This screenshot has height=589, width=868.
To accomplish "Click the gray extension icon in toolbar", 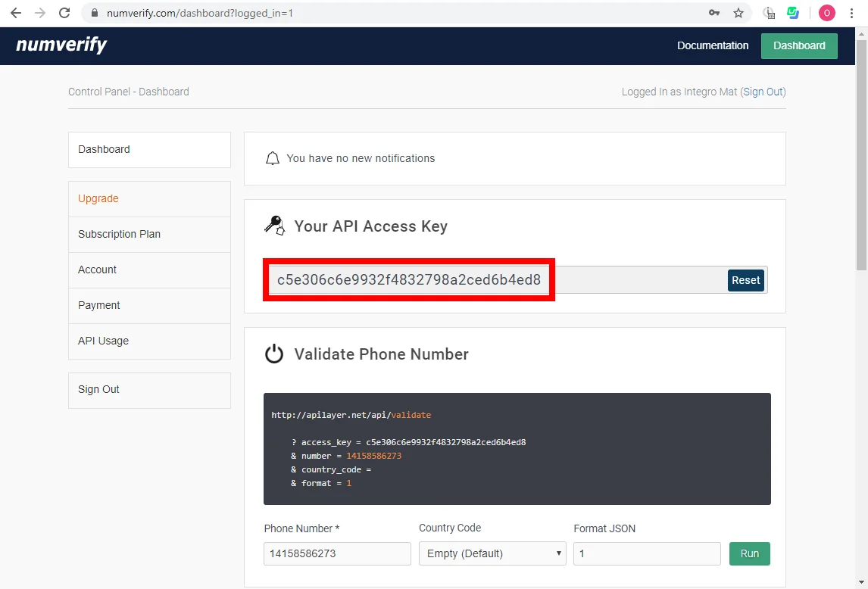I will pyautogui.click(x=769, y=13).
